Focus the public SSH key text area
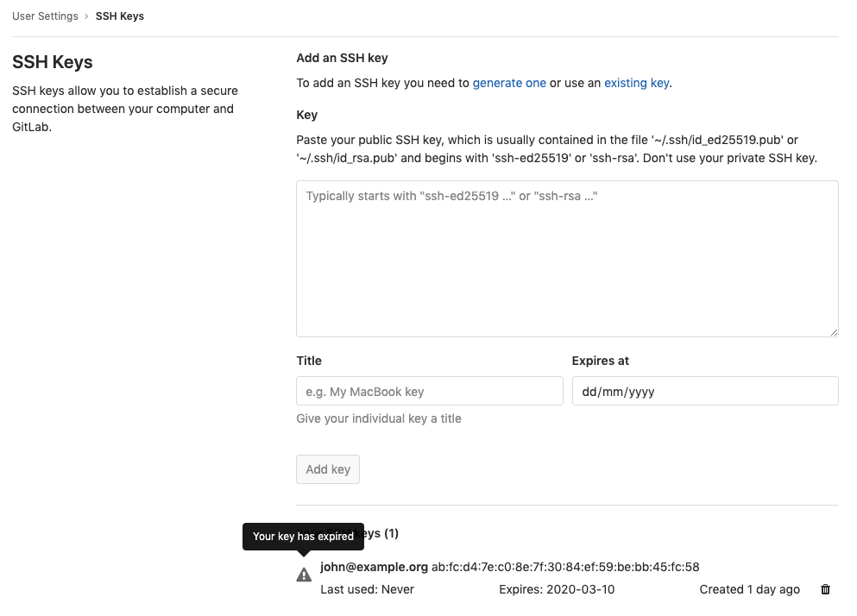Screen dimensions: 857x616 point(567,259)
